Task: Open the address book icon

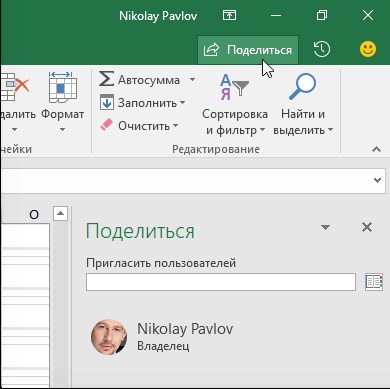Action: (x=374, y=282)
